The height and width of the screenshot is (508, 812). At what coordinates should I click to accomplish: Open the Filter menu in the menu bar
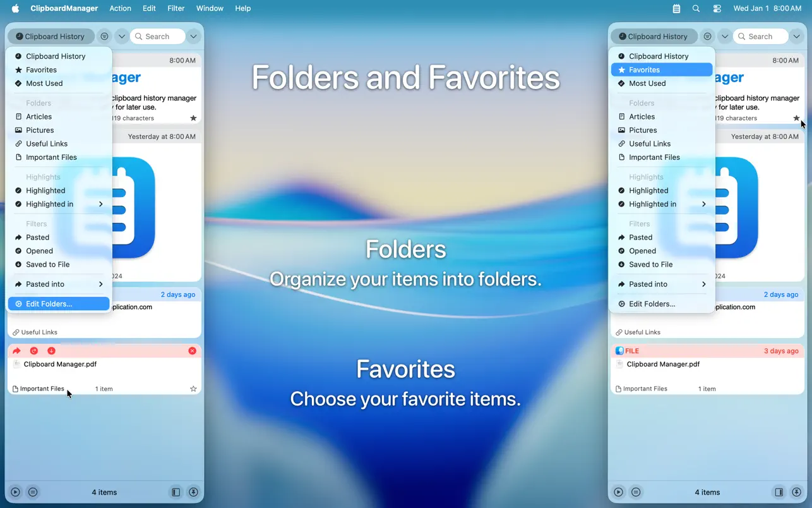(x=176, y=8)
